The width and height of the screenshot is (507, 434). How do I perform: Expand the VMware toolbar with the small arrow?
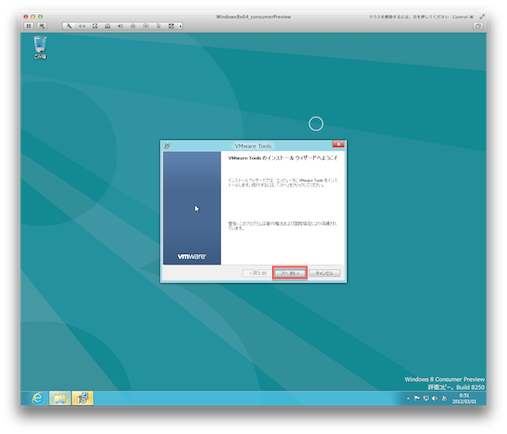tap(180, 26)
